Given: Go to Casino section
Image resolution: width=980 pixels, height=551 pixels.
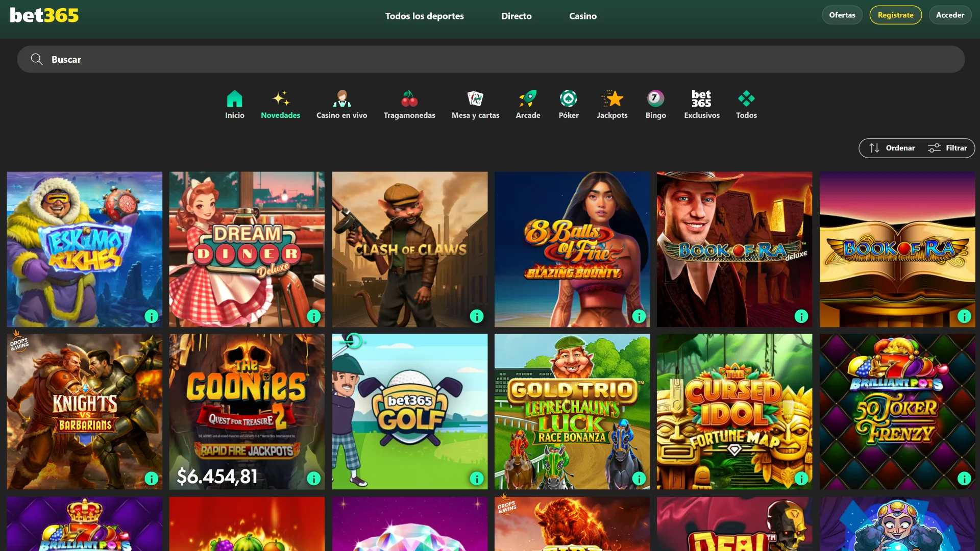Looking at the screenshot, I should pyautogui.click(x=583, y=16).
